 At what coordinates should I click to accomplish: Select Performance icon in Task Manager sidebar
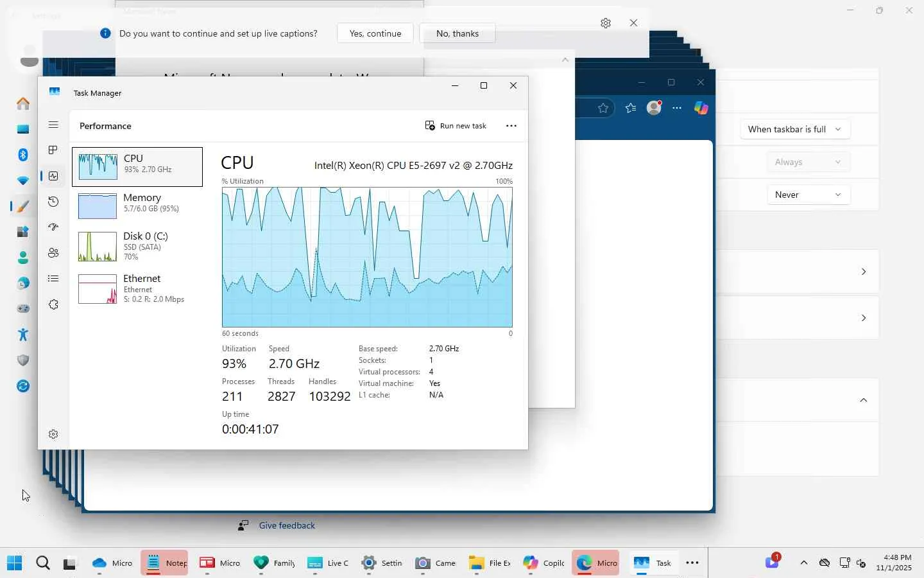coord(53,176)
